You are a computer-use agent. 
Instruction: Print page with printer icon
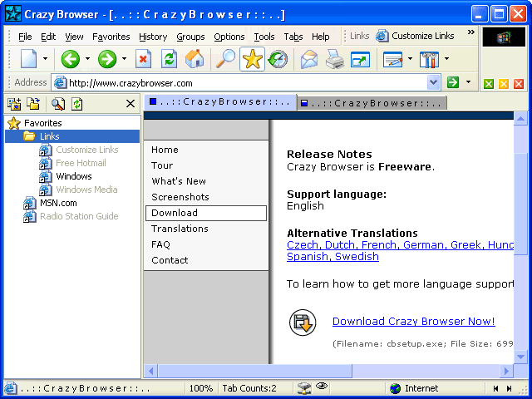pos(335,59)
